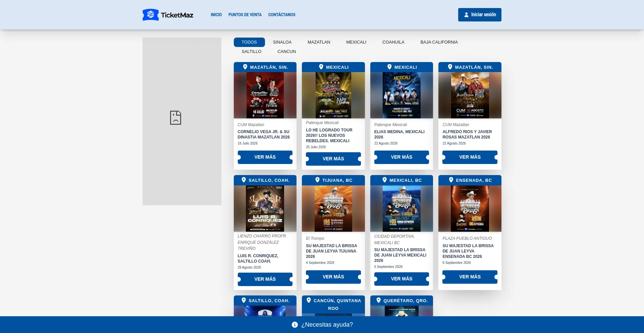Click the TicketMaz logo
644x333 pixels.
(168, 15)
